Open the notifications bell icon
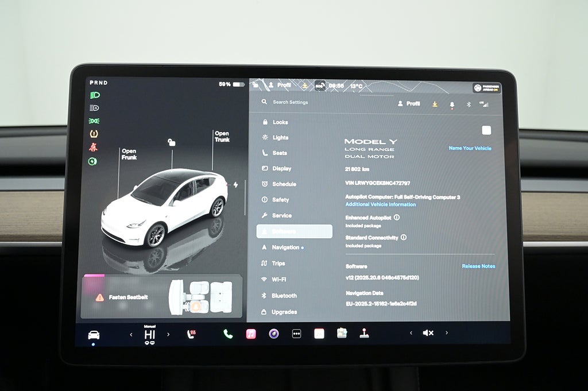The width and height of the screenshot is (588, 391). (x=452, y=104)
